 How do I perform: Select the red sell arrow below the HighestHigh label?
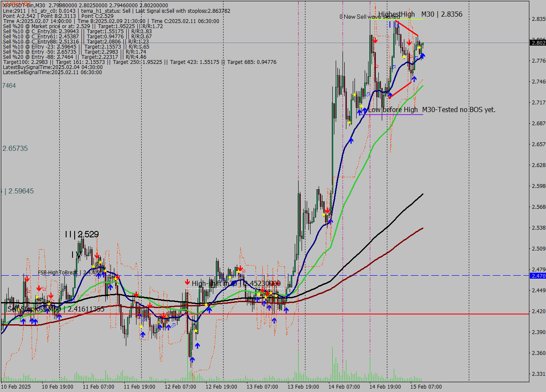click(x=409, y=42)
